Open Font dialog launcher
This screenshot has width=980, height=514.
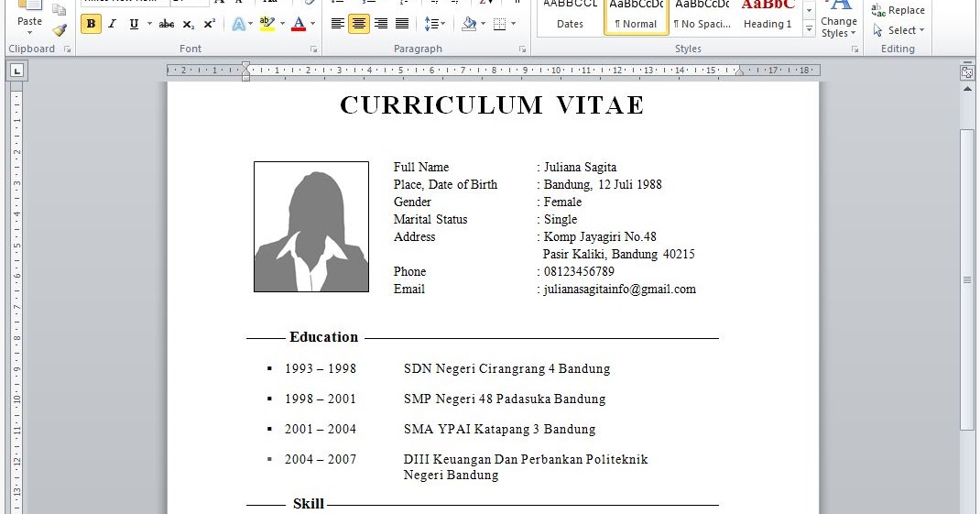tap(314, 49)
